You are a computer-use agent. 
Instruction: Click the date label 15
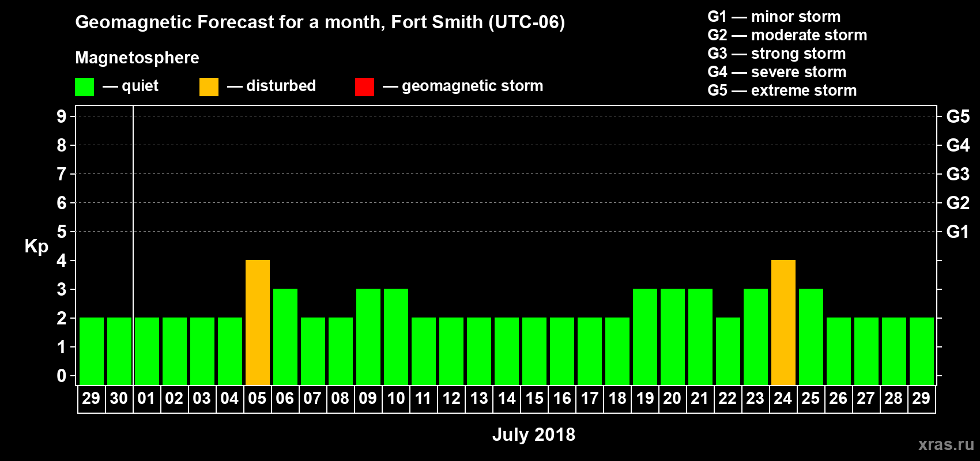pos(534,398)
